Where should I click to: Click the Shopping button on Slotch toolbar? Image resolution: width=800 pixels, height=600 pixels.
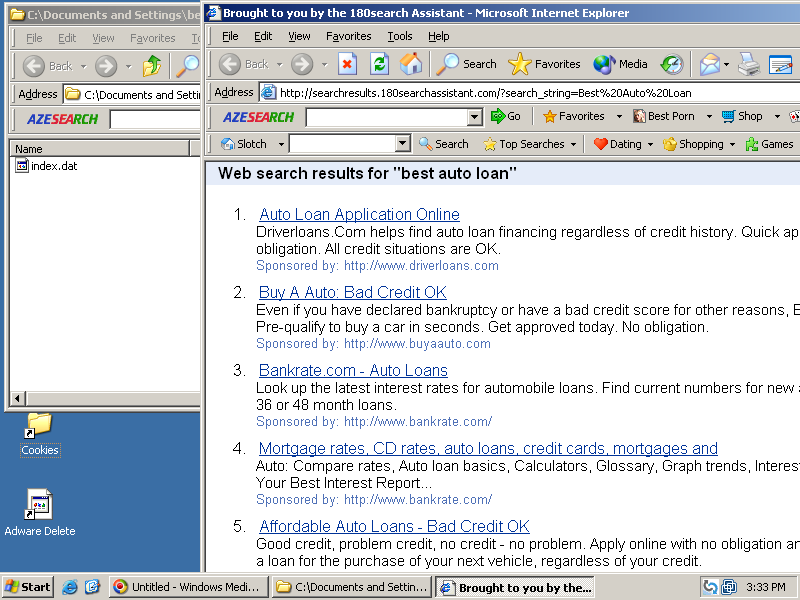coord(693,144)
